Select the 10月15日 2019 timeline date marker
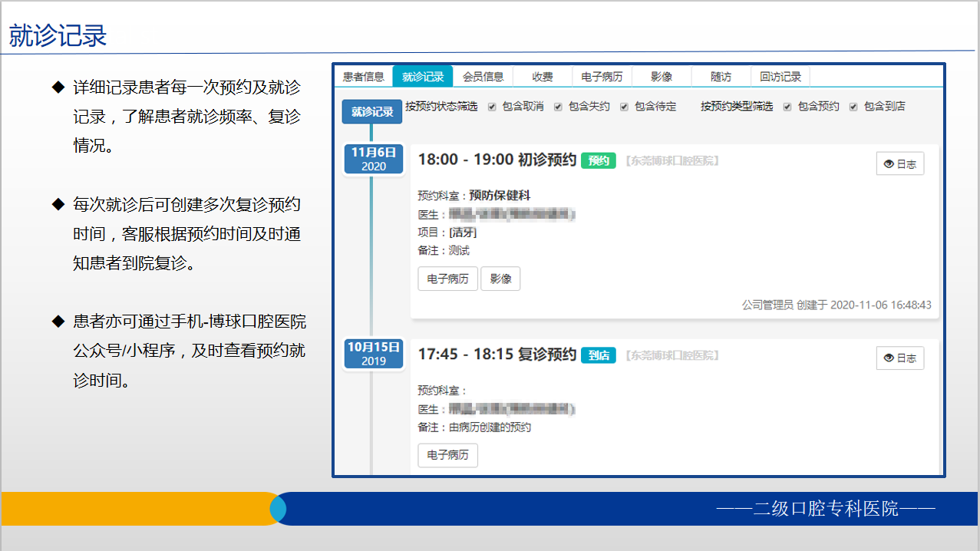 373,353
